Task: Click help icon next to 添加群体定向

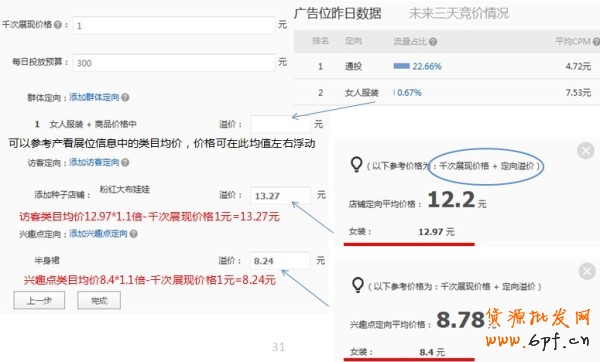Action: (125, 98)
